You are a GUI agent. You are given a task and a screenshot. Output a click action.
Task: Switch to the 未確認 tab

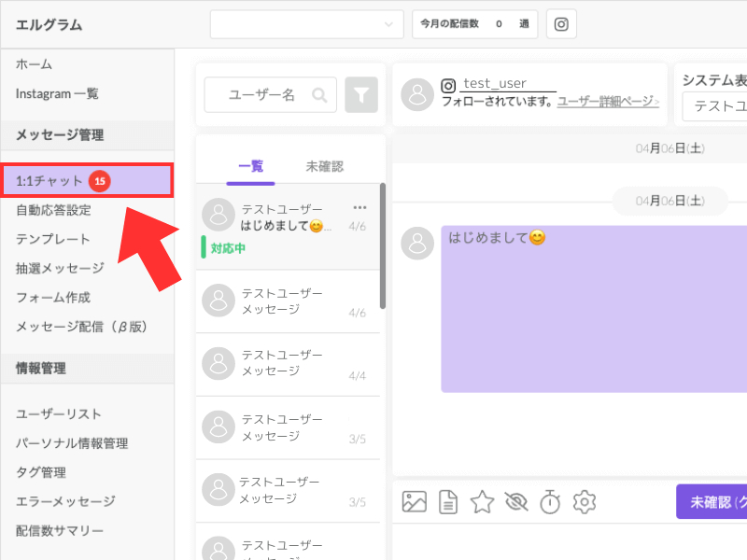(x=324, y=166)
